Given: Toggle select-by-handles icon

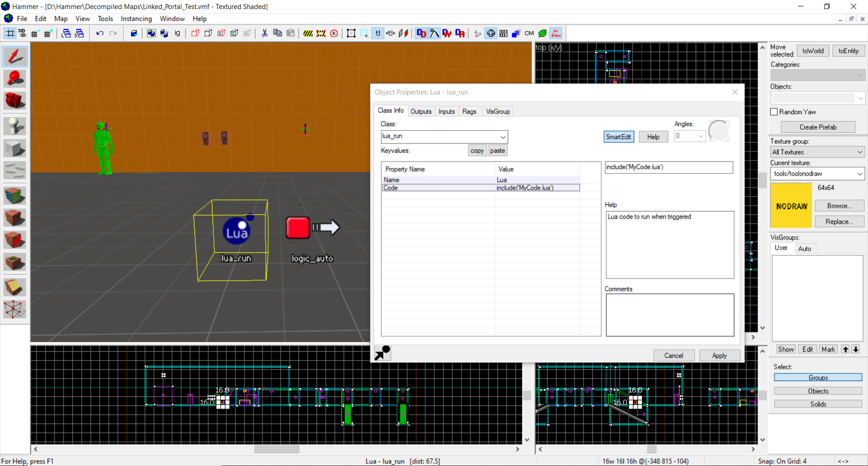Looking at the screenshot, I should click(x=351, y=33).
